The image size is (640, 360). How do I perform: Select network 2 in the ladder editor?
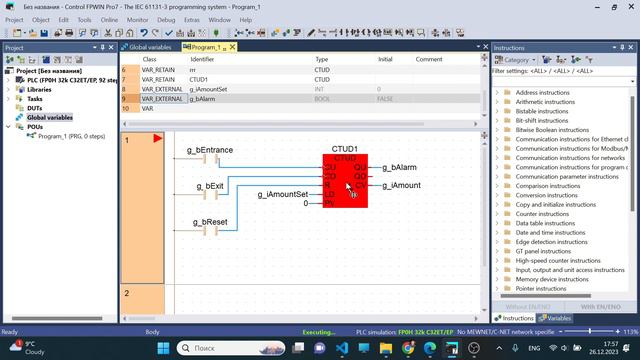[x=142, y=299]
